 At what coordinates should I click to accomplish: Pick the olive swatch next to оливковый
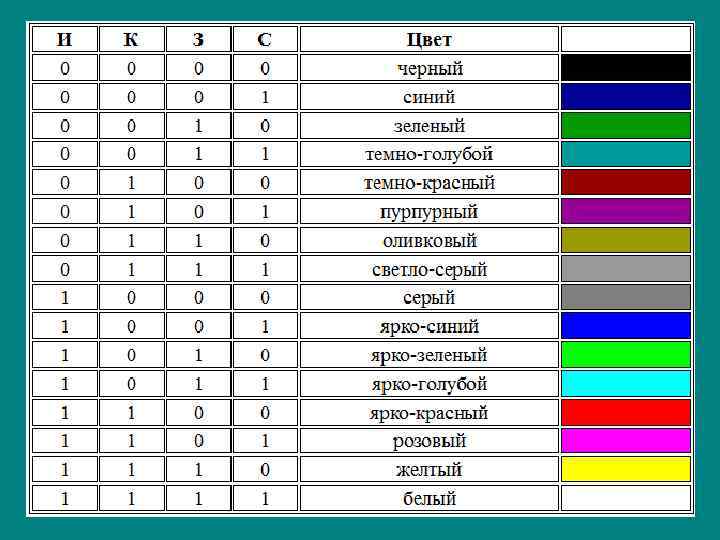[626, 240]
